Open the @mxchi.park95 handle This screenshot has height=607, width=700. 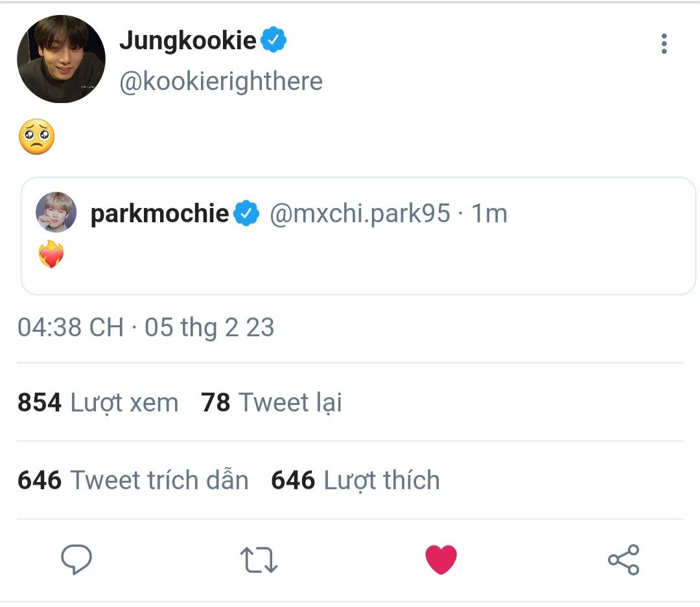click(x=360, y=213)
